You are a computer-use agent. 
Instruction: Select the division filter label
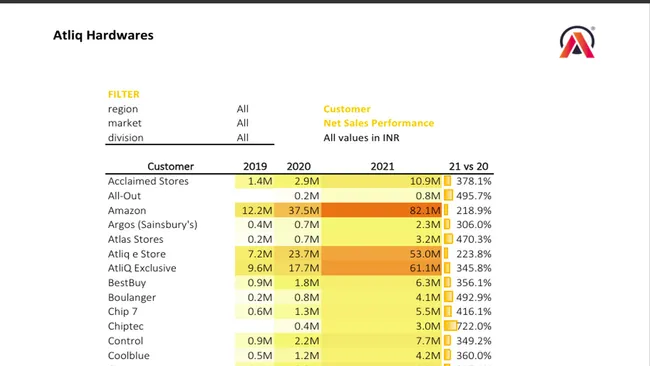(126, 138)
